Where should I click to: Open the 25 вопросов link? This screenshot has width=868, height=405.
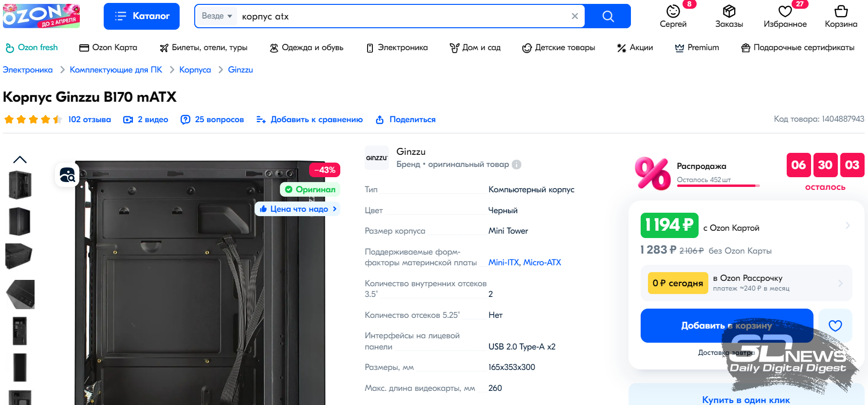pyautogui.click(x=212, y=119)
